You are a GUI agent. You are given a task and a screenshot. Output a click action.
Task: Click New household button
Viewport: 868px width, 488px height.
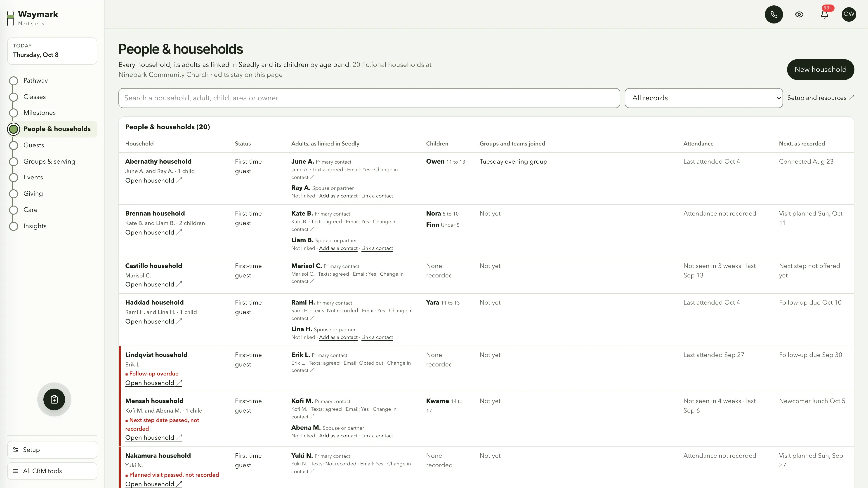(x=820, y=69)
